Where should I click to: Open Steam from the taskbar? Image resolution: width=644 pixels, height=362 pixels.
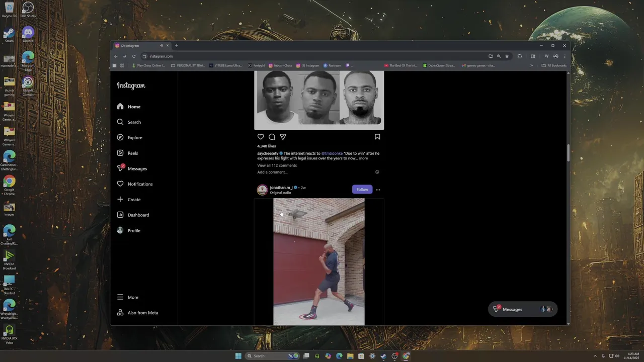point(383,356)
